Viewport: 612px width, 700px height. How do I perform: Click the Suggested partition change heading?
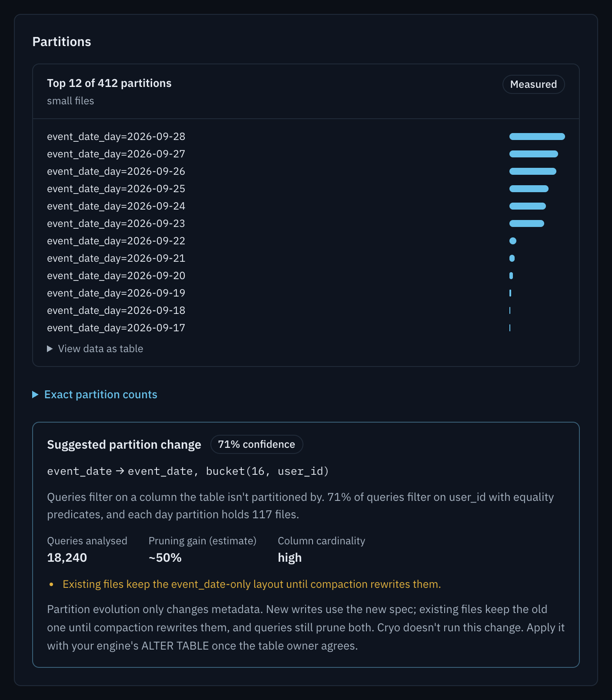(x=124, y=444)
